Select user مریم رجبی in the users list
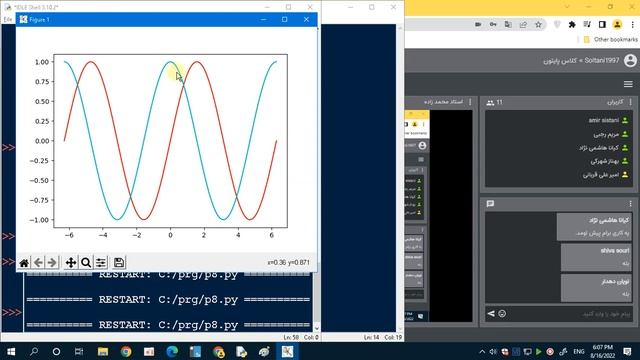This screenshot has width=640, height=360. tap(611, 134)
